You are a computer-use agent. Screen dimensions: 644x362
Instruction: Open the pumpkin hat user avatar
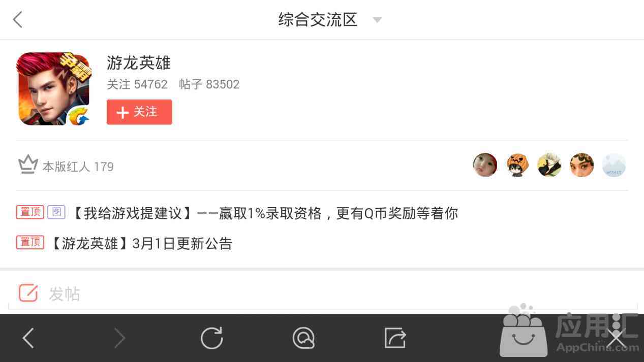coord(517,165)
